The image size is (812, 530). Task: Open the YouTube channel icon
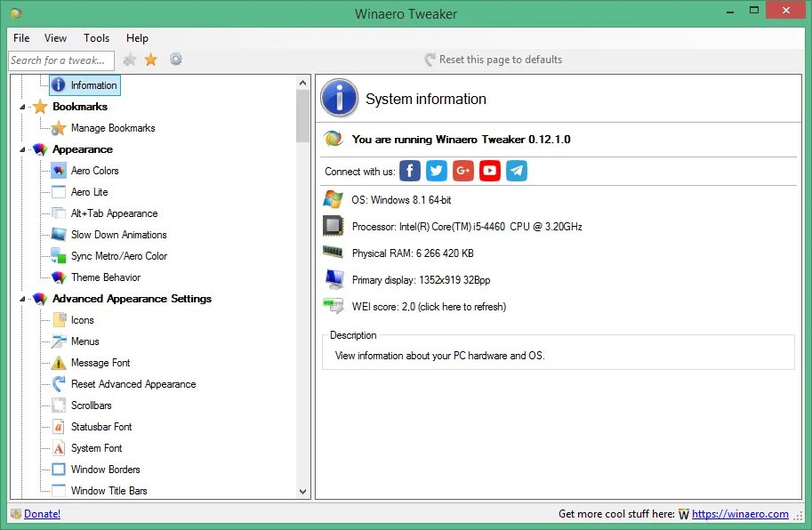(490, 171)
